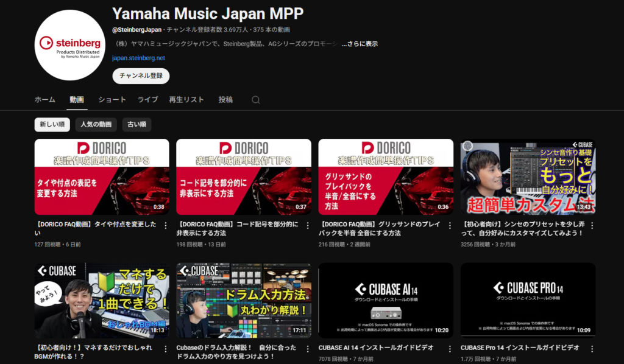The width and height of the screenshot is (624, 364).
Task: Open the channel search magnifier icon
Action: pyautogui.click(x=256, y=100)
